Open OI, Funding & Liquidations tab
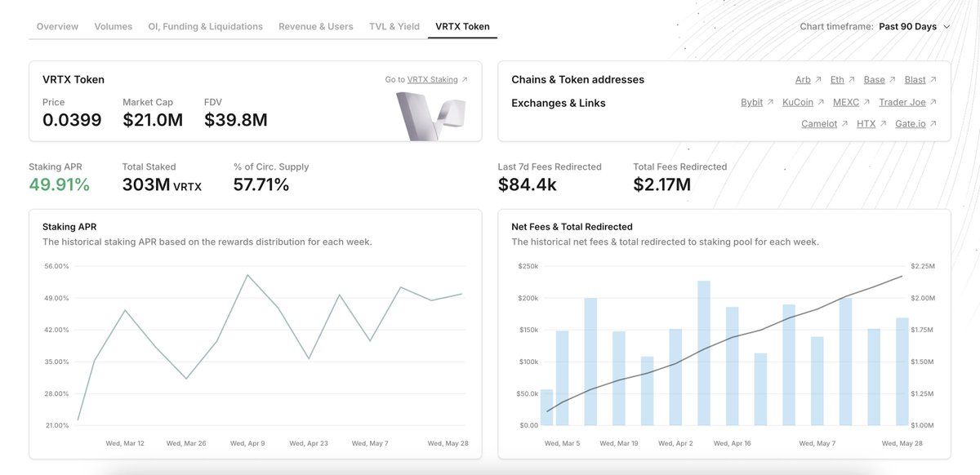The height and width of the screenshot is (475, 980). click(206, 26)
